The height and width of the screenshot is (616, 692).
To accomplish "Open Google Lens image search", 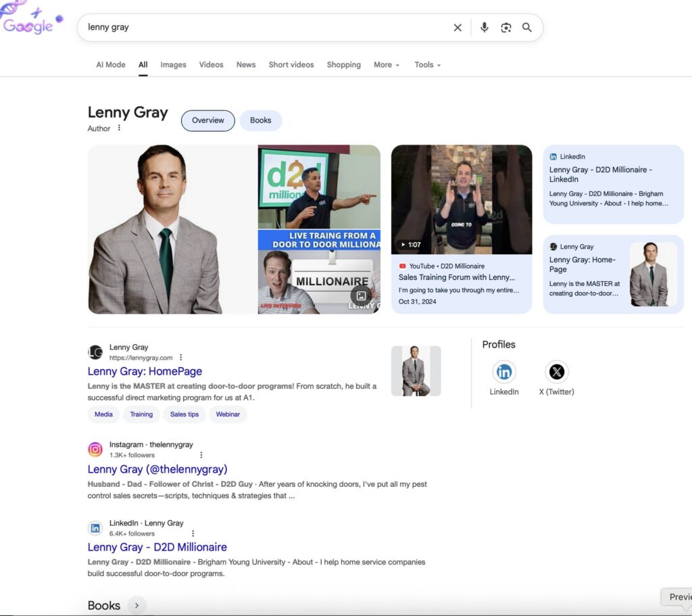I will pyautogui.click(x=505, y=28).
